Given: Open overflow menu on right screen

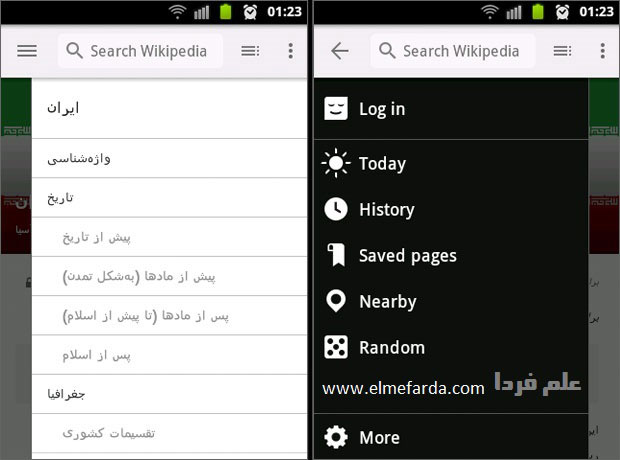Looking at the screenshot, I should click(602, 51).
